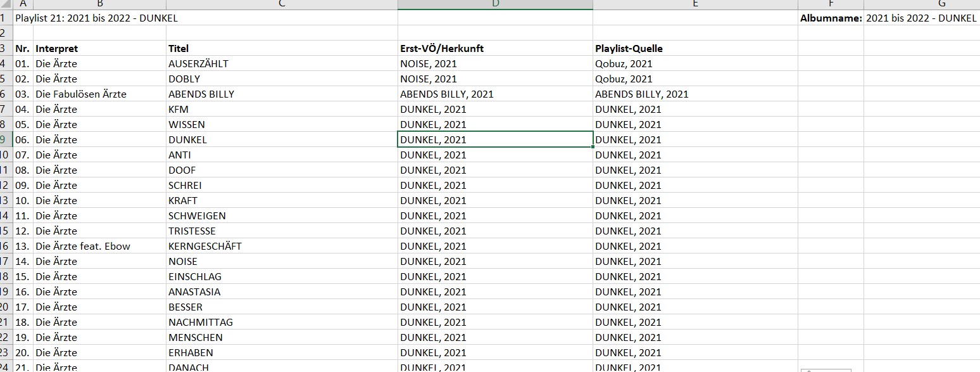Select column A header
This screenshot has height=372, width=980.
click(23, 4)
